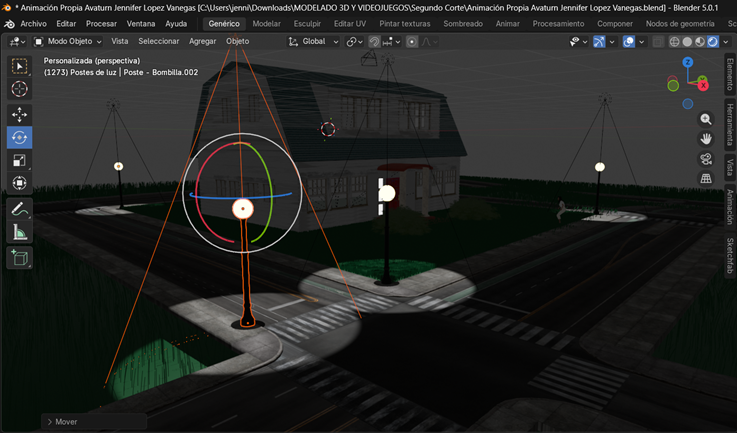Select the Move tool in left toolbar

19,114
